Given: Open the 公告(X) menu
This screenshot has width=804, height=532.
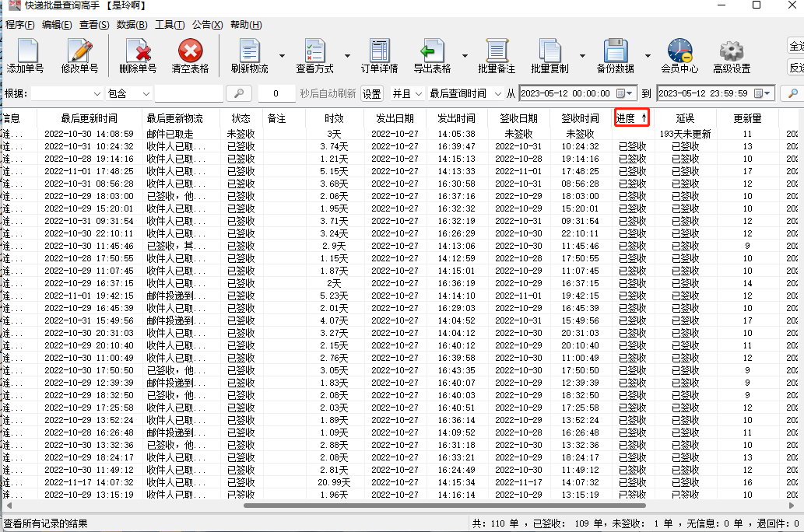Looking at the screenshot, I should 207,25.
